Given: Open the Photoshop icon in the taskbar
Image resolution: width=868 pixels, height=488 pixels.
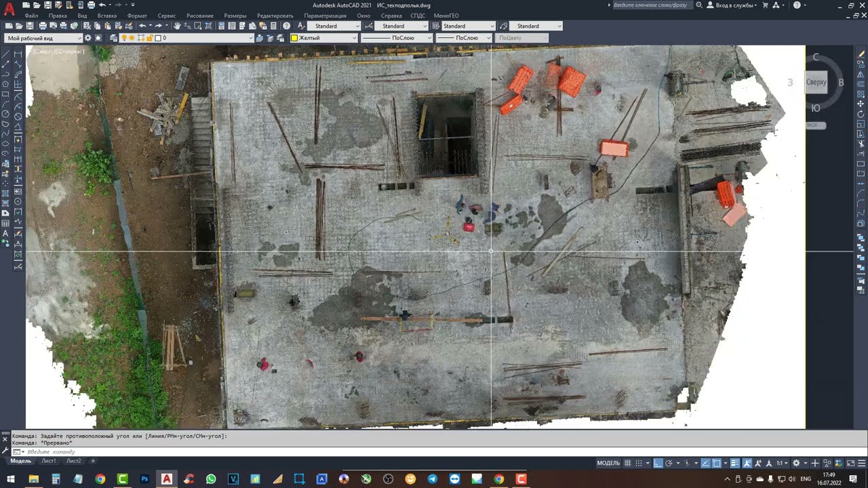Looking at the screenshot, I should pyautogui.click(x=144, y=479).
